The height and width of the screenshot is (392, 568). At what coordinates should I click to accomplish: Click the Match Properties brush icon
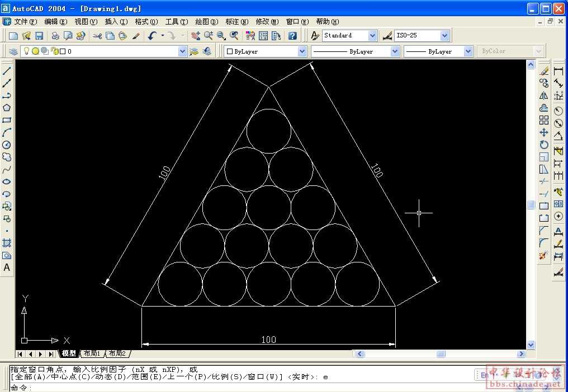pyautogui.click(x=136, y=36)
